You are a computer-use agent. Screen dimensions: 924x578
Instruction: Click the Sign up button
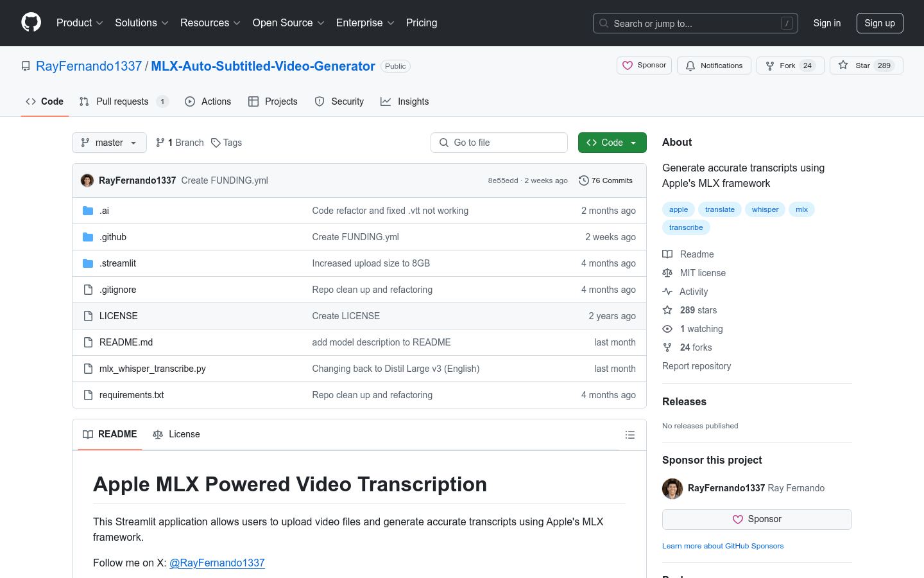pyautogui.click(x=880, y=23)
